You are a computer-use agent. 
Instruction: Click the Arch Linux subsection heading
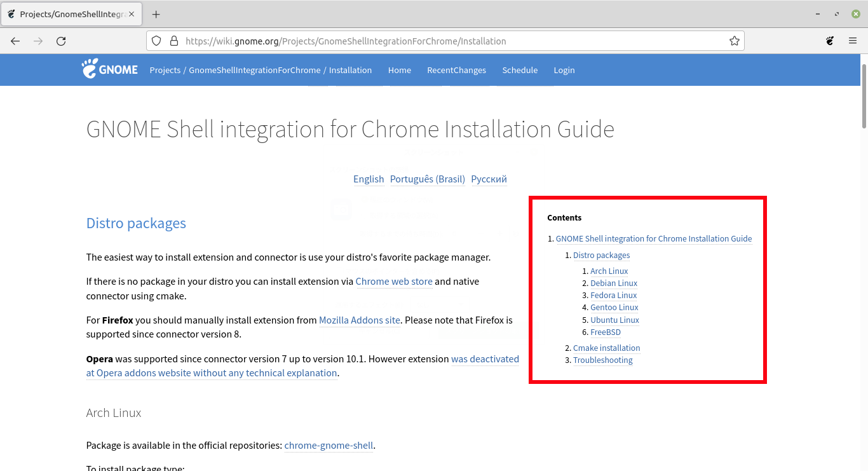pyautogui.click(x=114, y=413)
